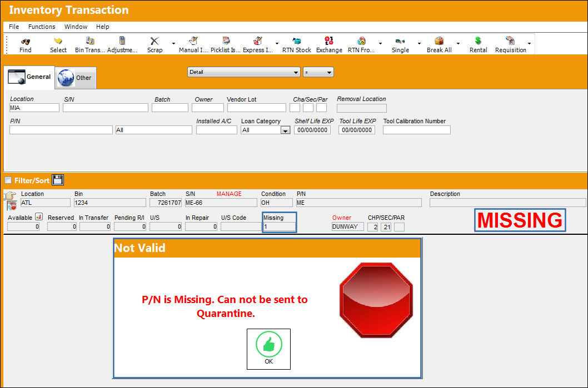Click the Exchange toolbar icon
Screen dimensions: 588x388
[x=329, y=41]
